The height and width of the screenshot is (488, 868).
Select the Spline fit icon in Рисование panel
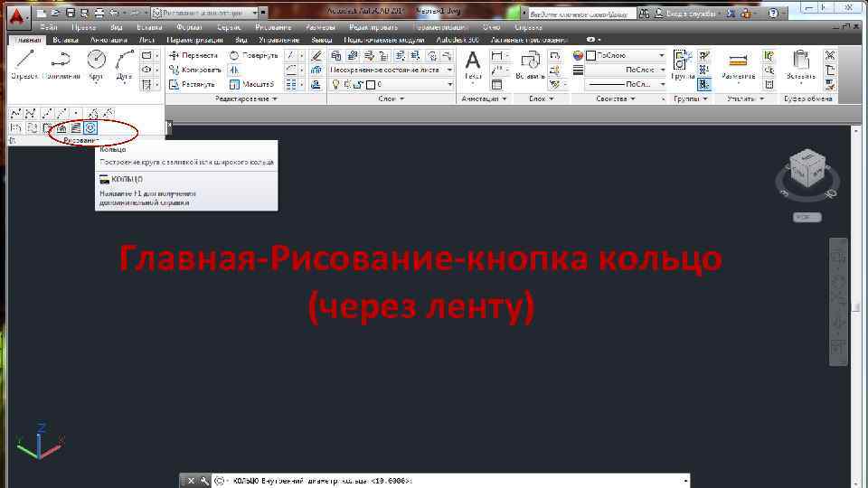coord(16,114)
